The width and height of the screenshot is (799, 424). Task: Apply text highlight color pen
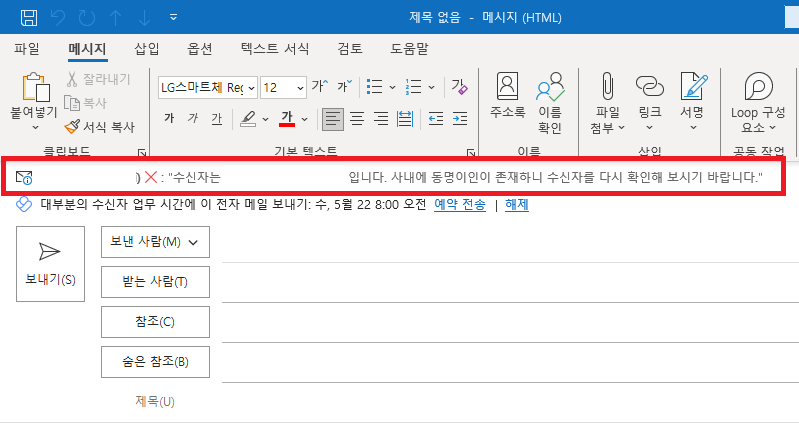tap(248, 119)
